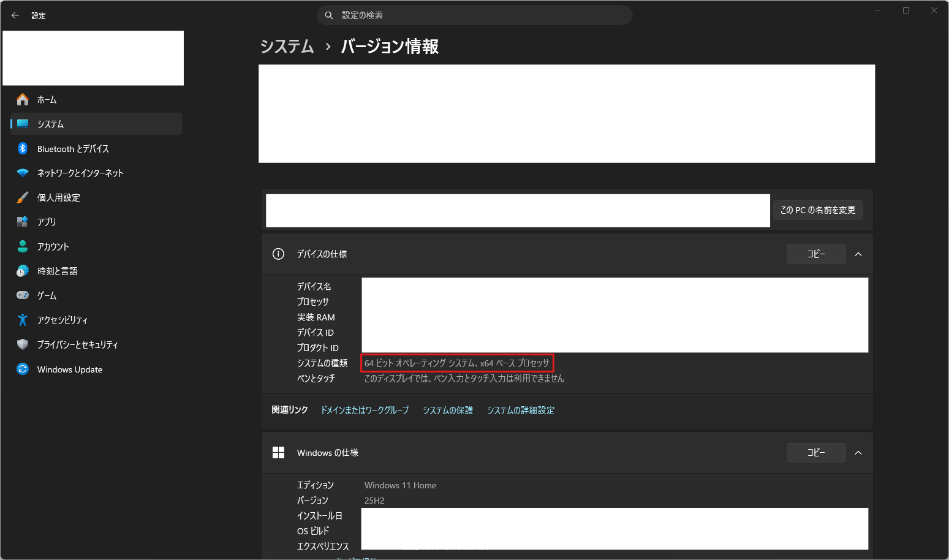Click the Home (ホーム) house icon
The image size is (949, 560).
23,99
